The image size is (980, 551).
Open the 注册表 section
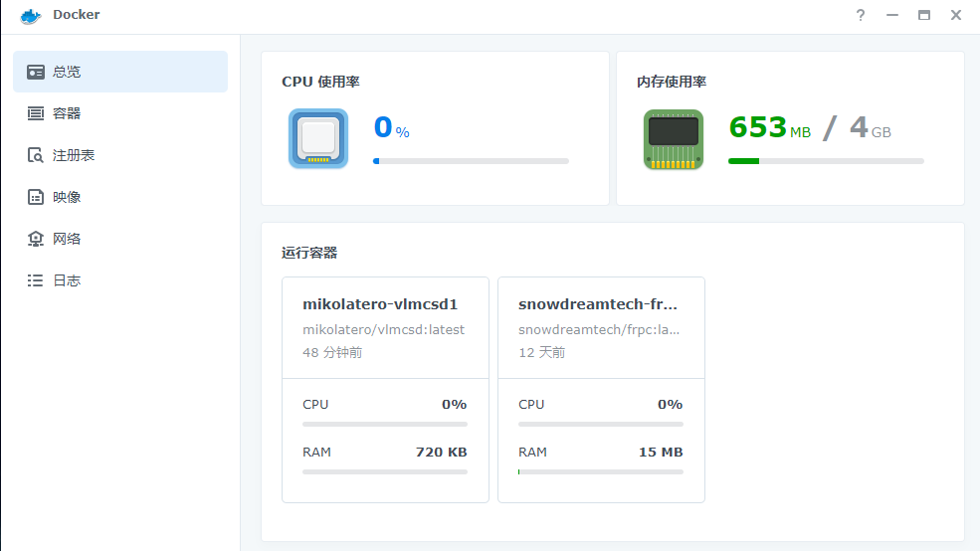click(74, 155)
